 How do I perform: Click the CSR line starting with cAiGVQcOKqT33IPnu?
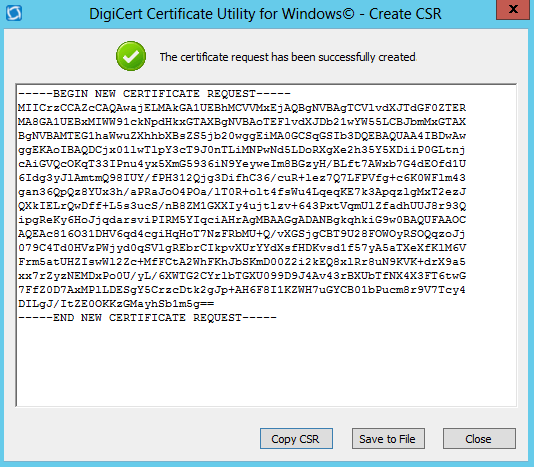(x=242, y=164)
